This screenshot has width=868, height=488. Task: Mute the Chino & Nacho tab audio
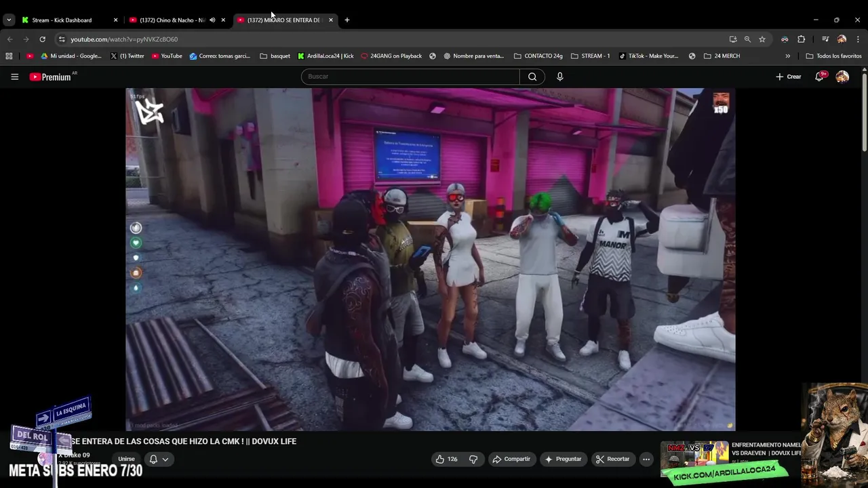point(212,20)
